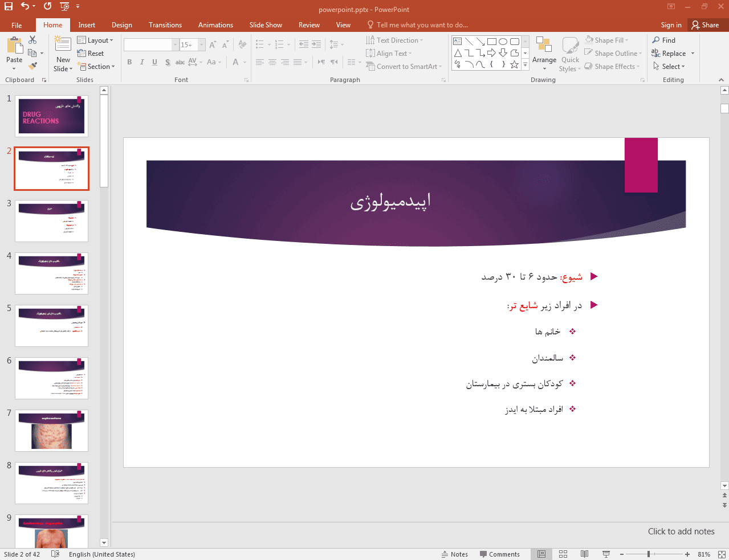Open the Shape Fill dropdown
The width and height of the screenshot is (729, 560).
coord(606,40)
